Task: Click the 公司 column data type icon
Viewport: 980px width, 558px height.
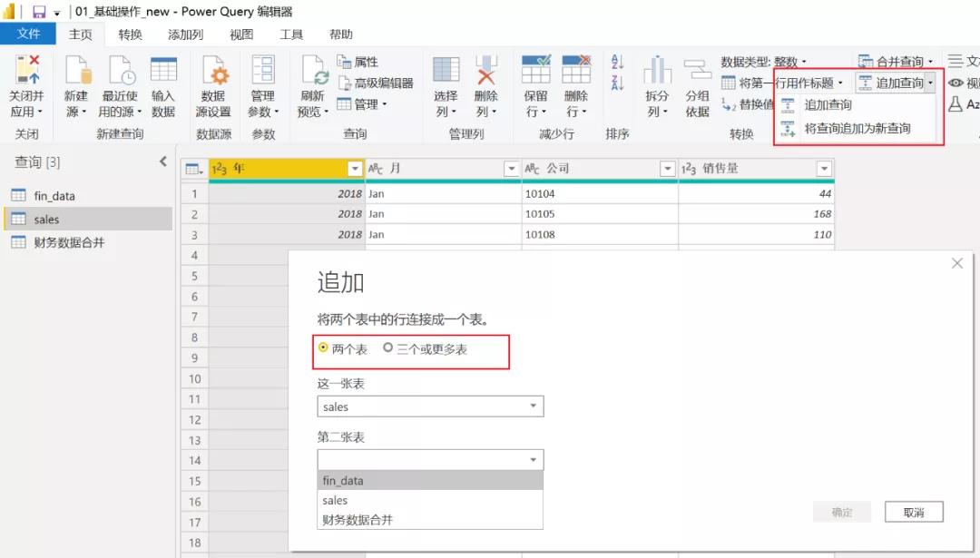Action: tap(532, 169)
